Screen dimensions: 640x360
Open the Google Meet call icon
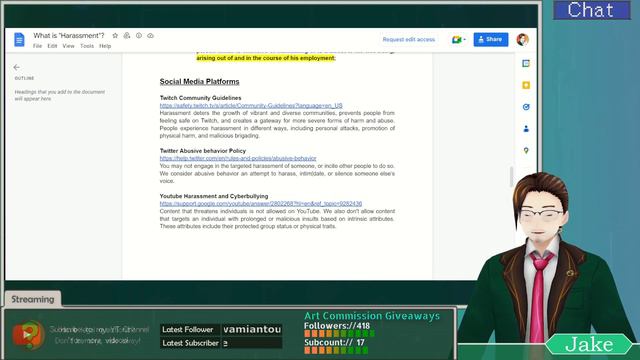coord(456,40)
